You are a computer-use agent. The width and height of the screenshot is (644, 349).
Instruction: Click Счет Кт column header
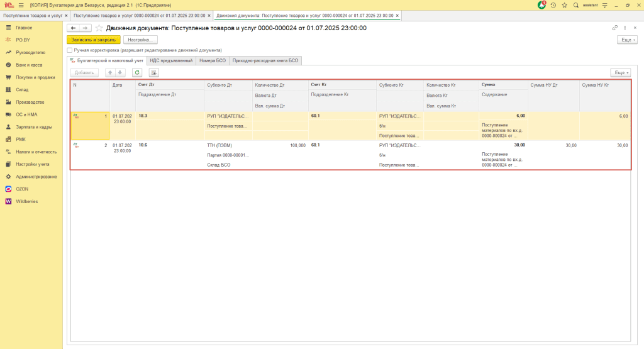(343, 85)
